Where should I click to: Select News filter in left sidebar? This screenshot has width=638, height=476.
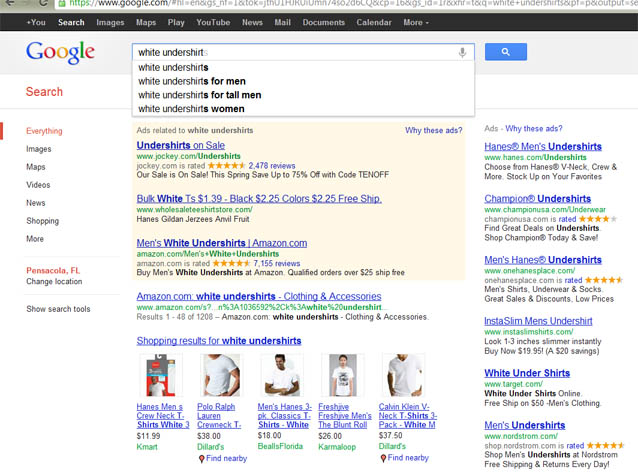[x=36, y=203]
